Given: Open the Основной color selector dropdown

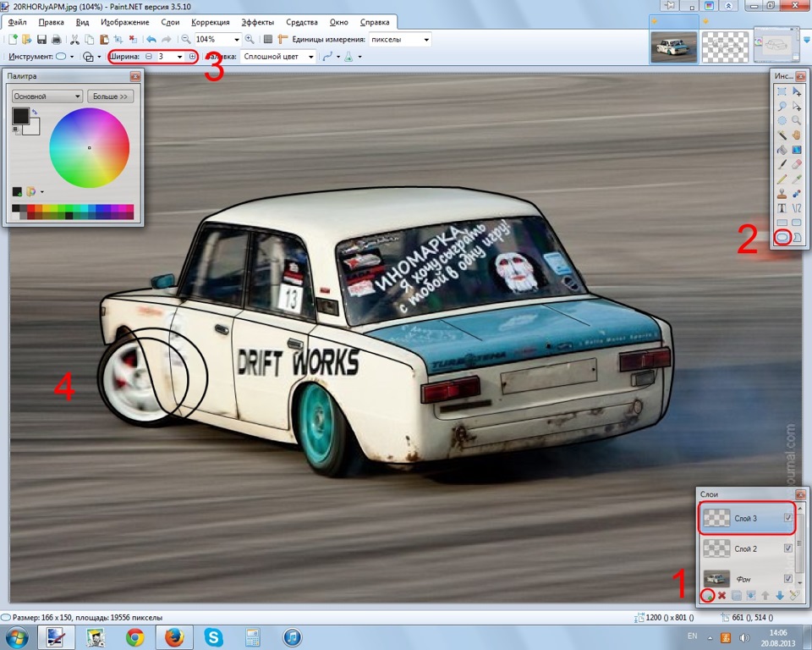Looking at the screenshot, I should click(47, 96).
